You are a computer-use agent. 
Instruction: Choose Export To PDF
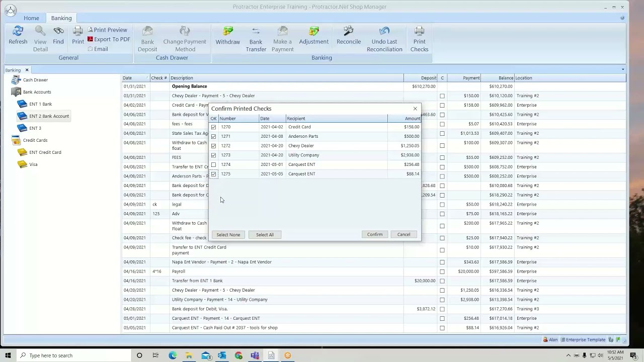pyautogui.click(x=109, y=39)
